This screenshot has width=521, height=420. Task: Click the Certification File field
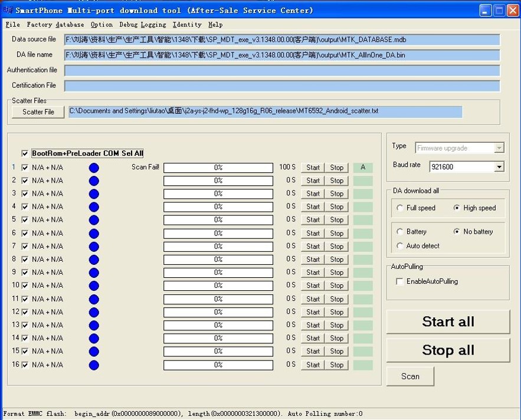[x=282, y=86]
